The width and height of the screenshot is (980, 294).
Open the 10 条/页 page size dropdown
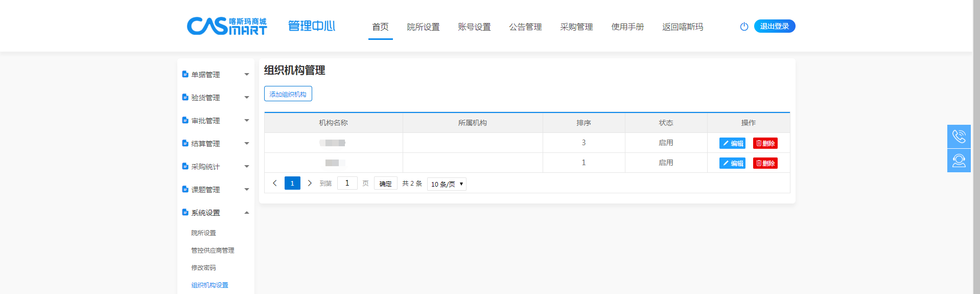(447, 184)
